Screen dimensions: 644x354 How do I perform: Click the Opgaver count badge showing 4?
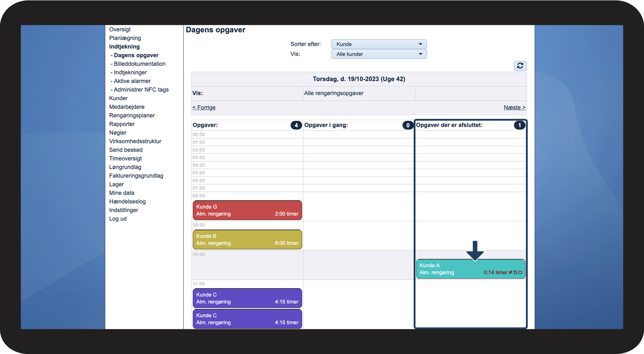coord(296,125)
